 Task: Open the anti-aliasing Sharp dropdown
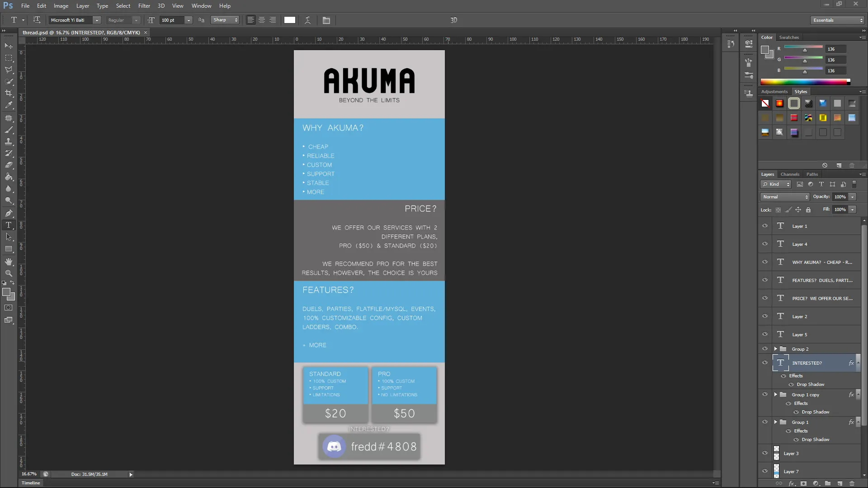pyautogui.click(x=225, y=20)
